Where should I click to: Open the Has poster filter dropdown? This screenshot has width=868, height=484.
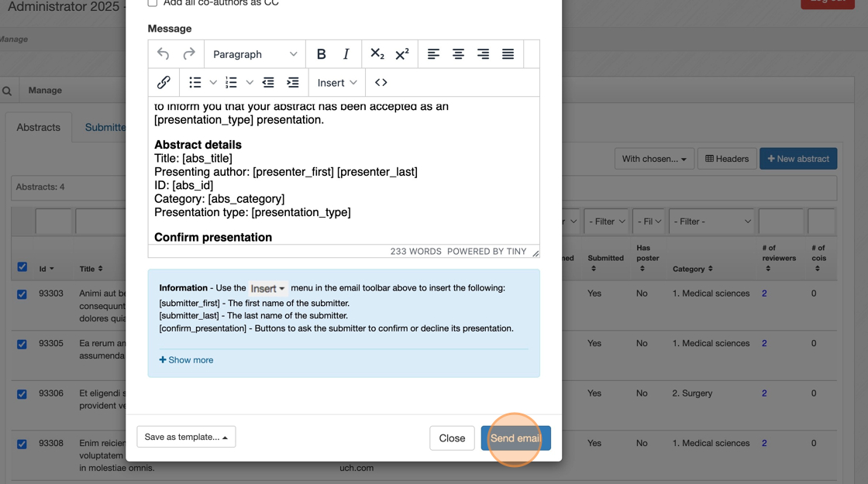click(649, 221)
